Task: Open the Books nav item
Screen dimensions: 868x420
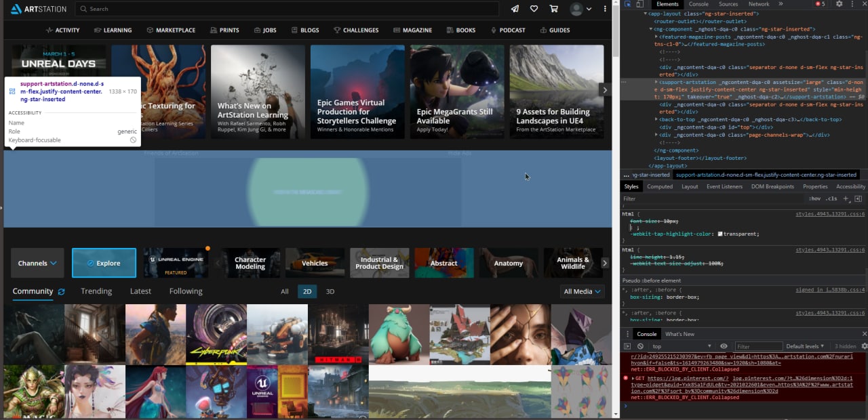Action: pyautogui.click(x=460, y=30)
